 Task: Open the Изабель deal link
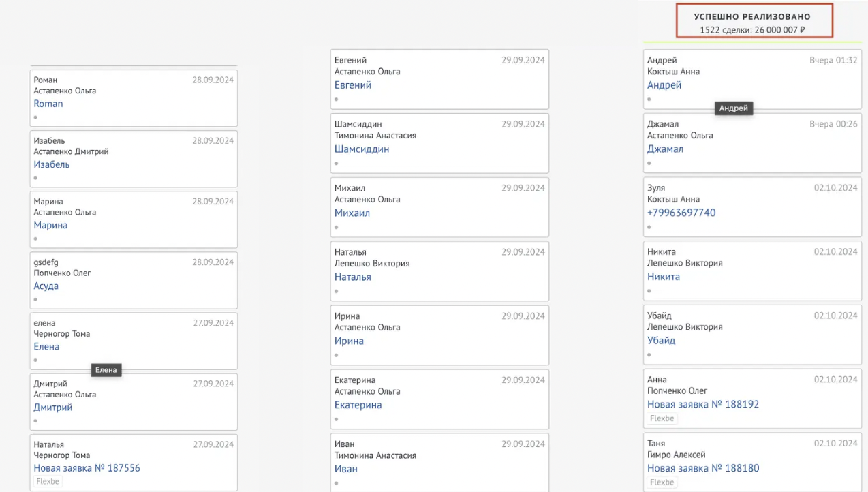[x=52, y=164]
